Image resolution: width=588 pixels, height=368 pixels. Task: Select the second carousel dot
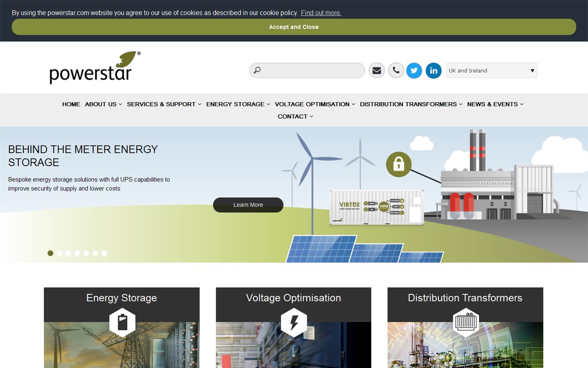pyautogui.click(x=59, y=253)
